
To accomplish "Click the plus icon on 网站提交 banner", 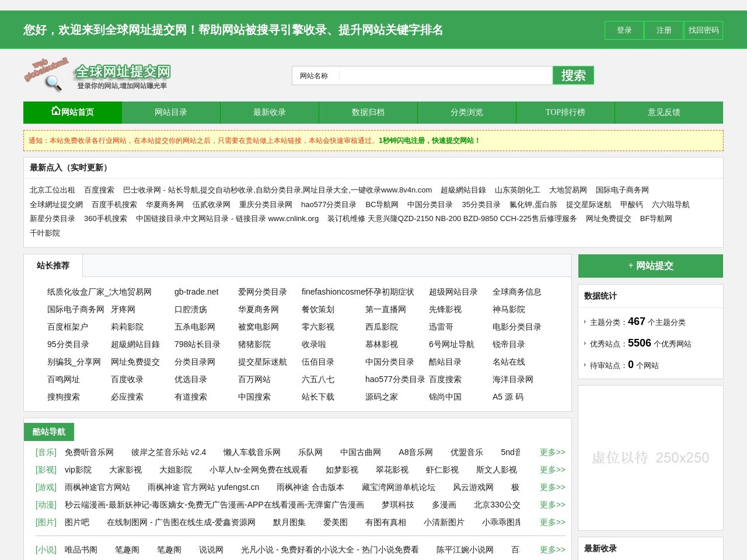I will tap(630, 265).
